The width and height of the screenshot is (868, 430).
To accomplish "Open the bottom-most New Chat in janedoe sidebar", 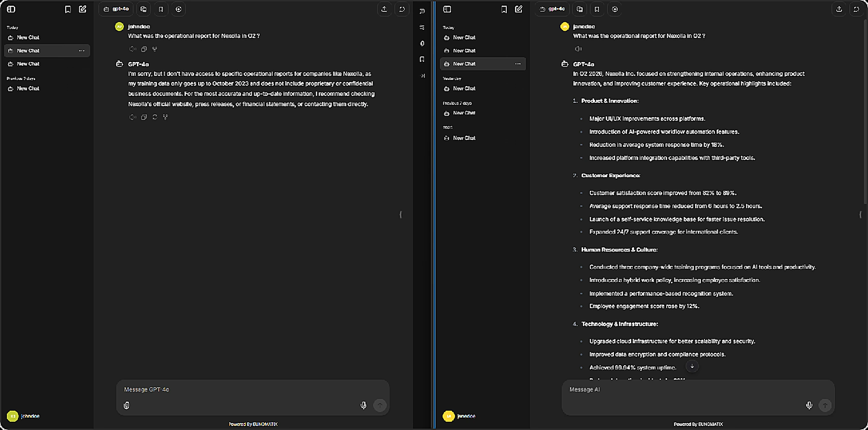I will click(x=483, y=138).
